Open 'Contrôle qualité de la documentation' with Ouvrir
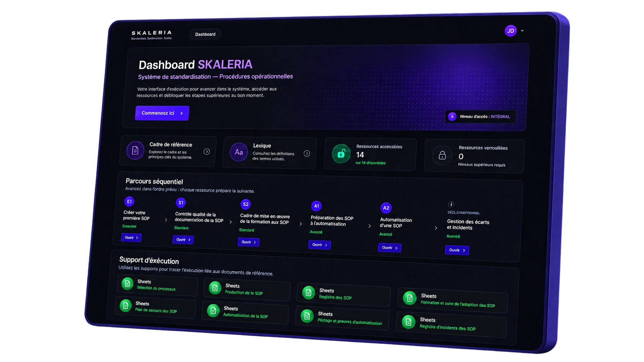The height and width of the screenshot is (362, 644). point(183,240)
